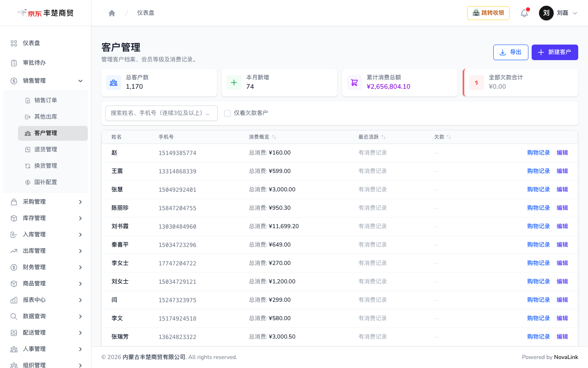Click the 审批待办 clipboard icon
The image size is (588, 368).
pos(14,63)
